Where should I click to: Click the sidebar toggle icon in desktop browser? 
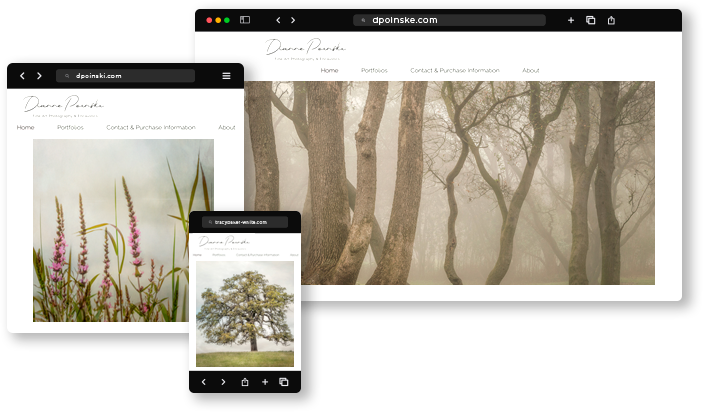click(x=245, y=20)
